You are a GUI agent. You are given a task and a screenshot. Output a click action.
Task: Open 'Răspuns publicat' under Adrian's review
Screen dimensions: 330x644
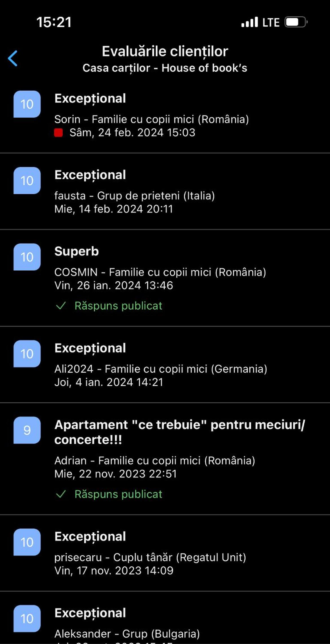click(118, 494)
